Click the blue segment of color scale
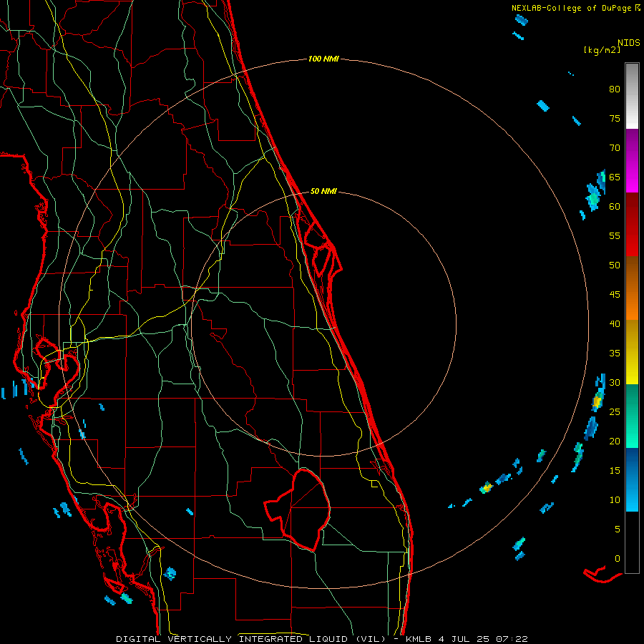Viewport: 644px width, 644px height. (x=632, y=479)
